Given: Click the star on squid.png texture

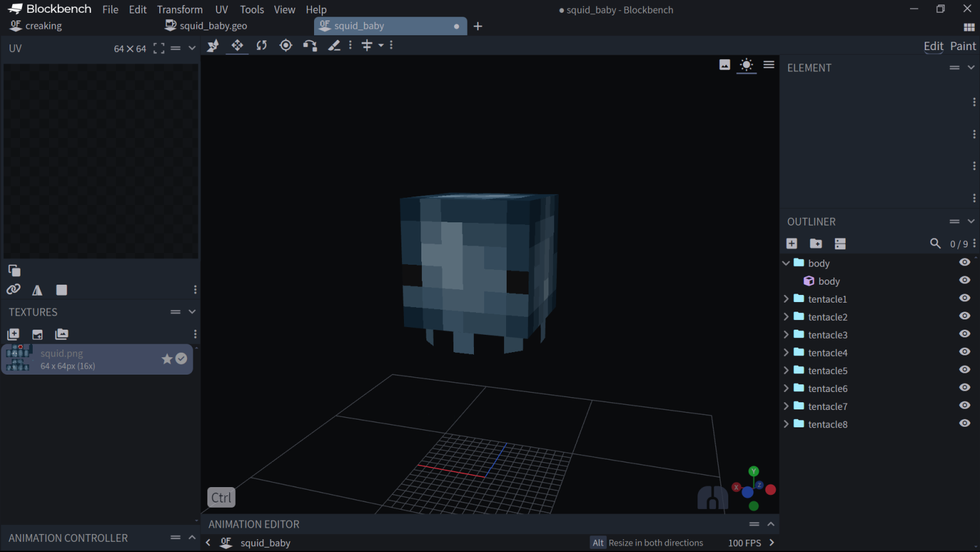Looking at the screenshot, I should pyautogui.click(x=167, y=359).
